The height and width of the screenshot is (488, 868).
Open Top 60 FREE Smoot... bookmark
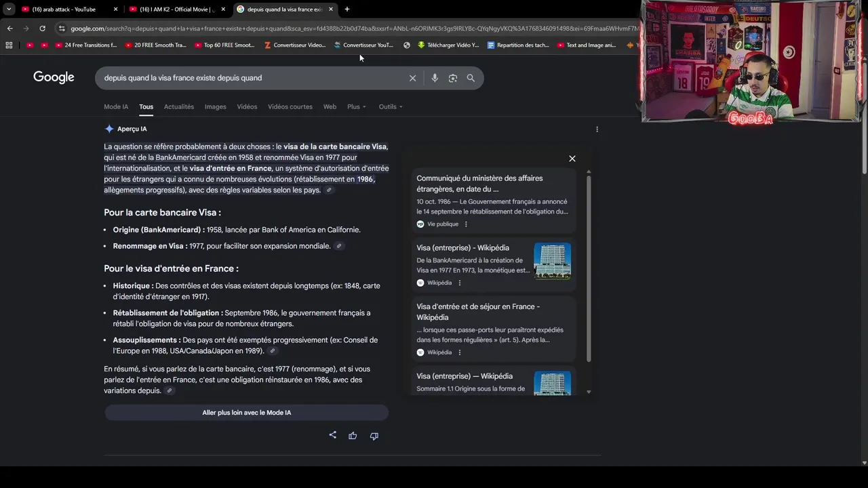pyautogui.click(x=224, y=45)
